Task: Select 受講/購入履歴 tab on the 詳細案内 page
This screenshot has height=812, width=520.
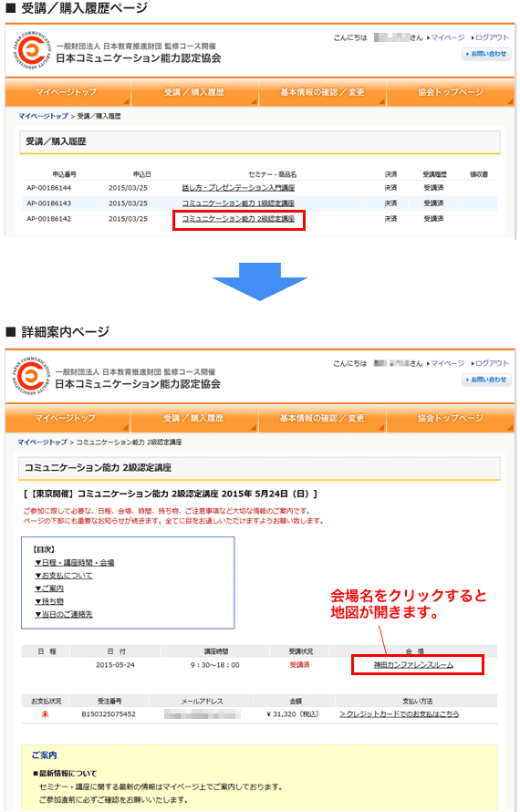Action: (194, 418)
